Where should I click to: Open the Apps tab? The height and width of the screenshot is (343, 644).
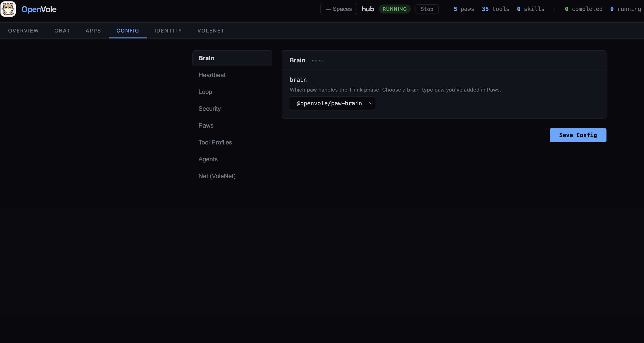[x=93, y=30]
